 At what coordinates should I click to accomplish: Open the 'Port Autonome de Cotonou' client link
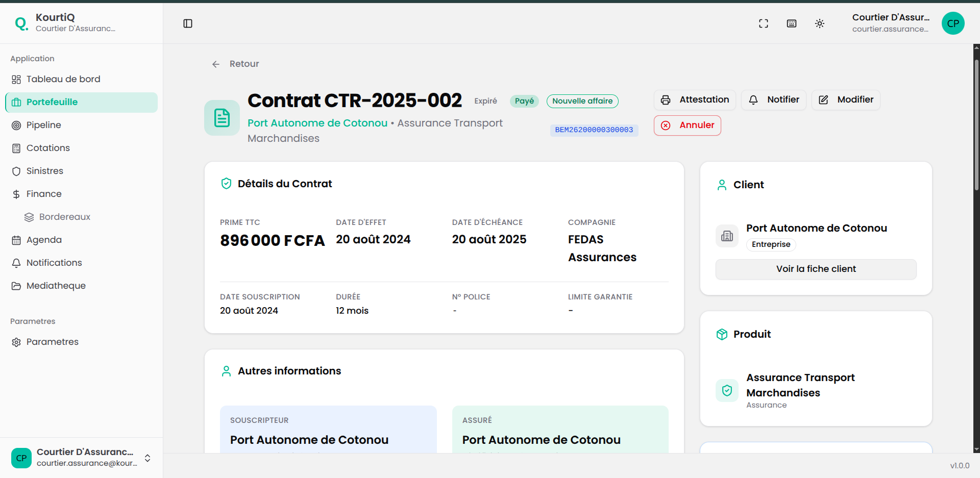point(317,123)
